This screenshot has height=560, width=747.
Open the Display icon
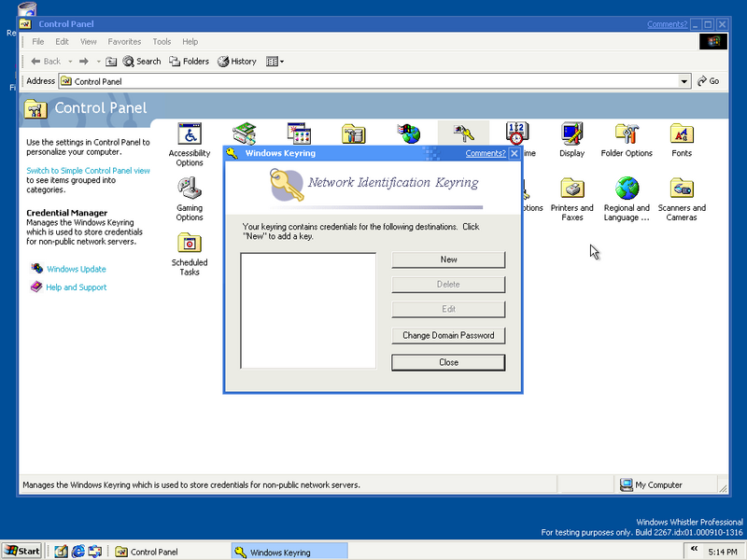pos(571,139)
